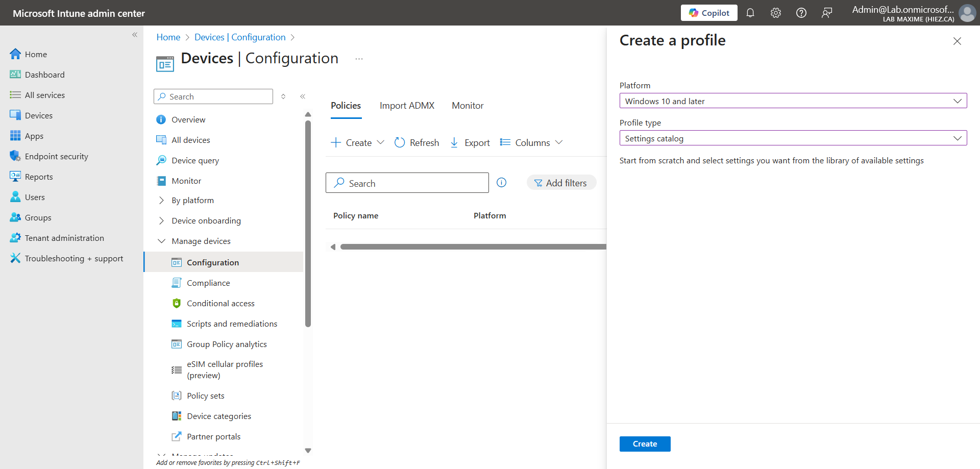Click the blue Create button
The width and height of the screenshot is (980, 469).
(x=645, y=444)
